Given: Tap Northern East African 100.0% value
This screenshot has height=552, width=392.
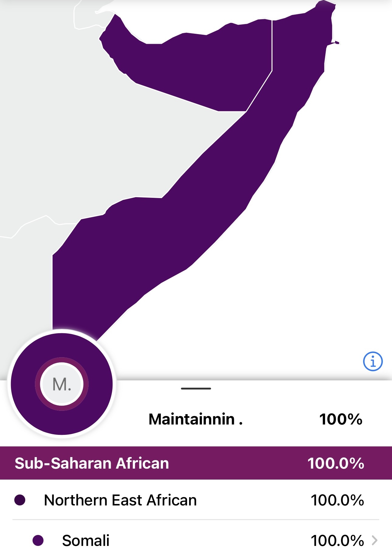Looking at the screenshot, I should pos(337,500).
